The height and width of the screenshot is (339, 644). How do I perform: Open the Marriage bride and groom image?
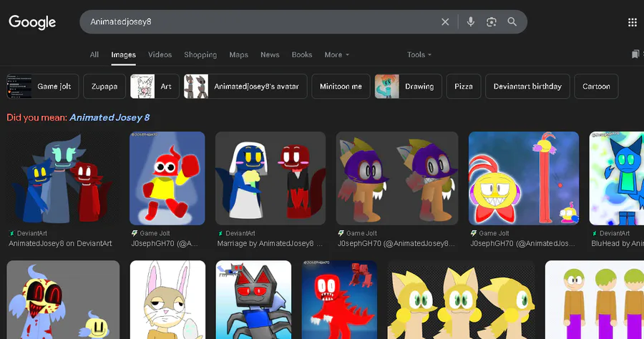point(270,178)
